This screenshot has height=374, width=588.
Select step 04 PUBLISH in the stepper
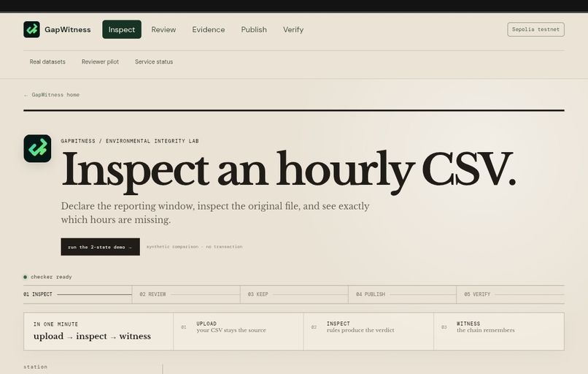(x=403, y=294)
